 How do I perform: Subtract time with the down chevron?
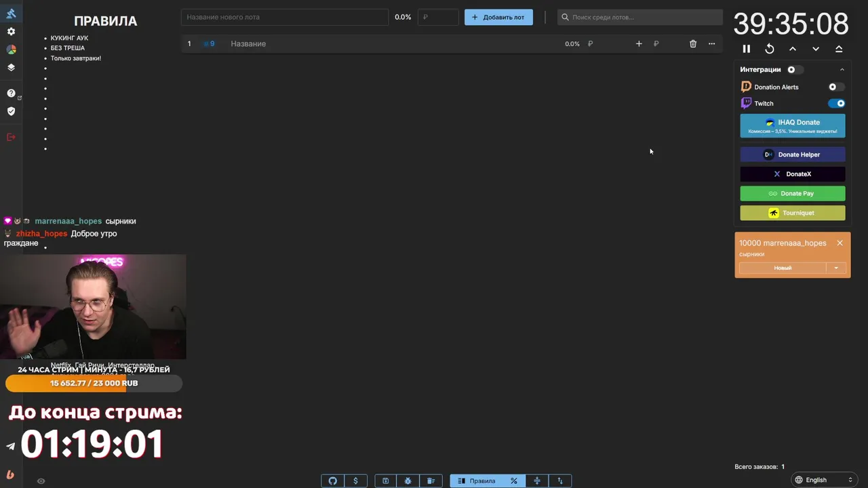pyautogui.click(x=816, y=49)
